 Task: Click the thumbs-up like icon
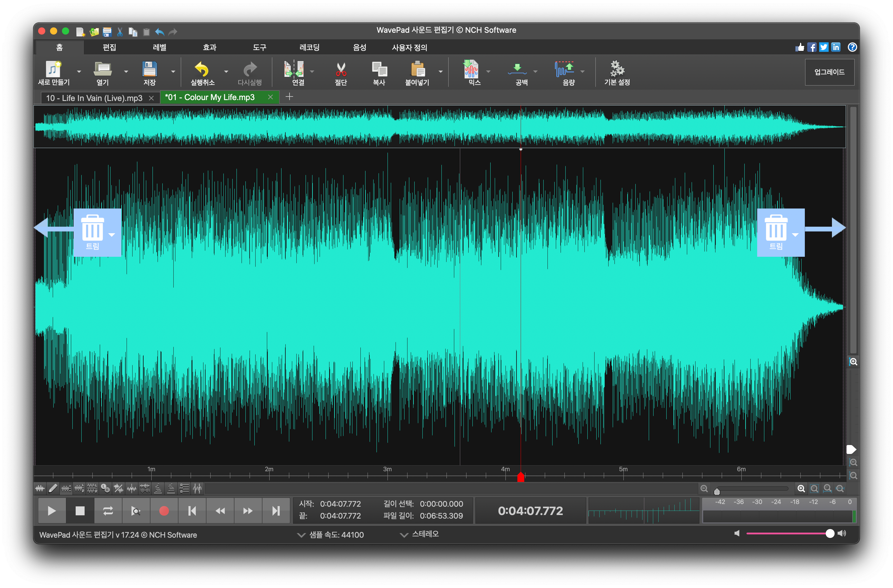(800, 47)
